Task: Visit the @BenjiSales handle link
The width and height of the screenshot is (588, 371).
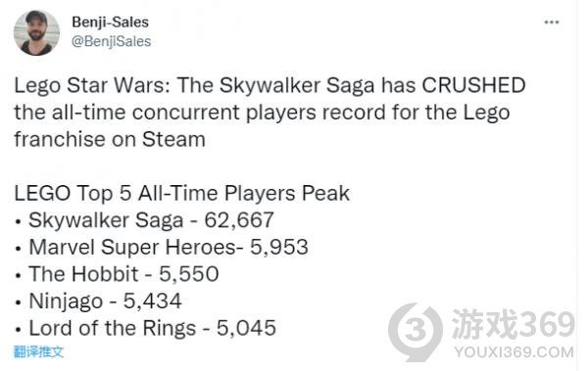Action: (111, 41)
